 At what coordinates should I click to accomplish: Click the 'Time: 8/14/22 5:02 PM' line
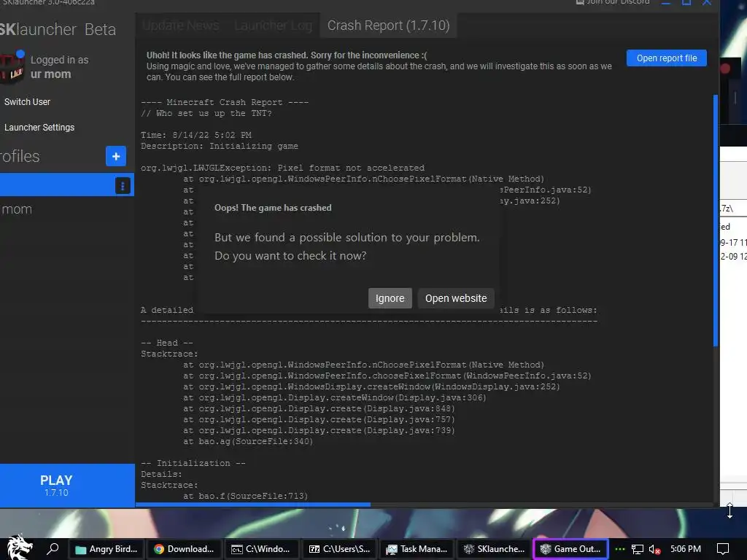[x=196, y=135]
